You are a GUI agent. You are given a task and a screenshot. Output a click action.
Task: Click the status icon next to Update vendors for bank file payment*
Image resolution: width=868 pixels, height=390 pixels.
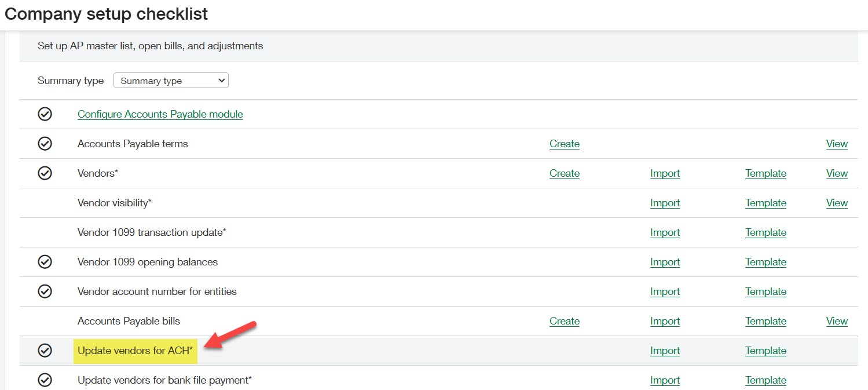click(45, 380)
